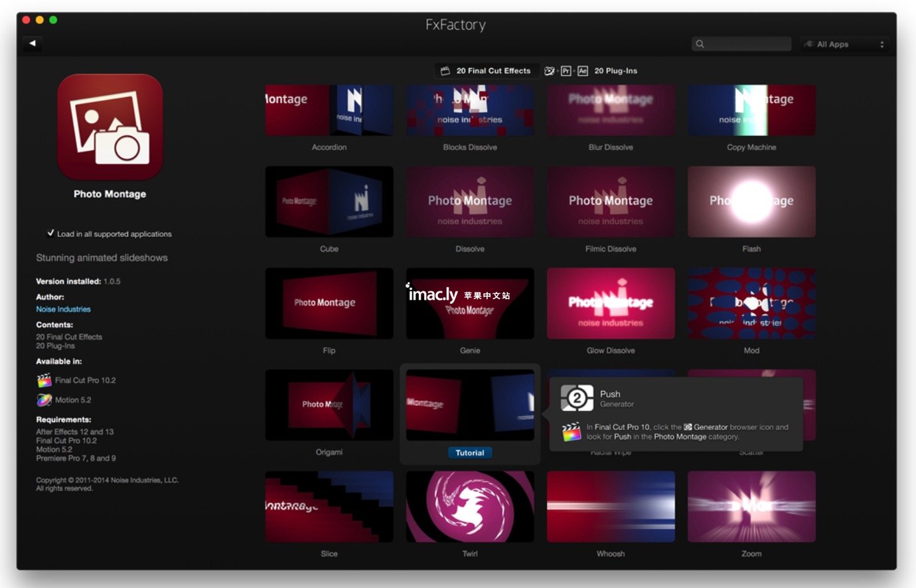Select the highlighted Push effect thumbnail
This screenshot has height=588, width=916.
pos(470,405)
